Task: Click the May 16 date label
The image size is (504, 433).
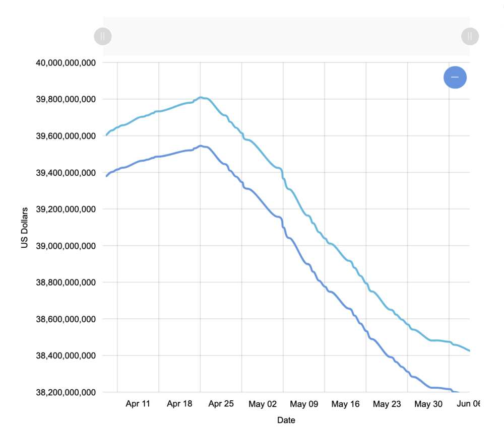Action: point(346,404)
